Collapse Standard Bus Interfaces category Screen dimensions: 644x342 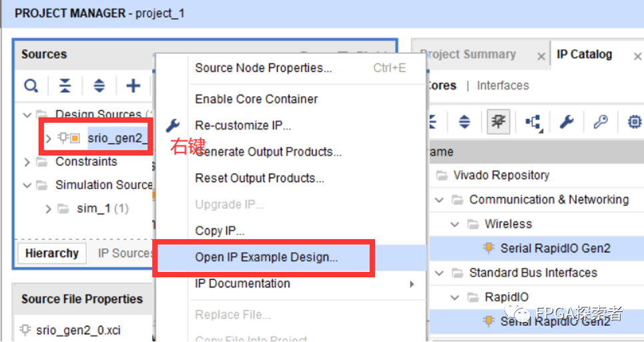(x=440, y=273)
